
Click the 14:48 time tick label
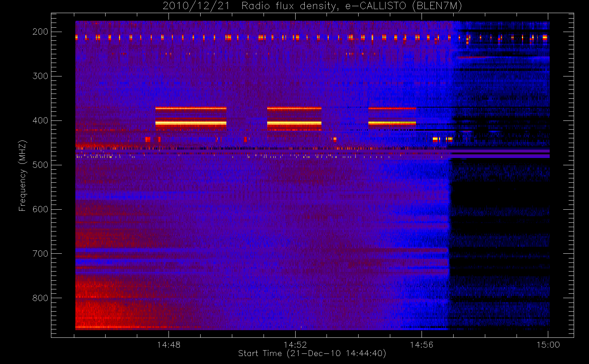point(169,345)
